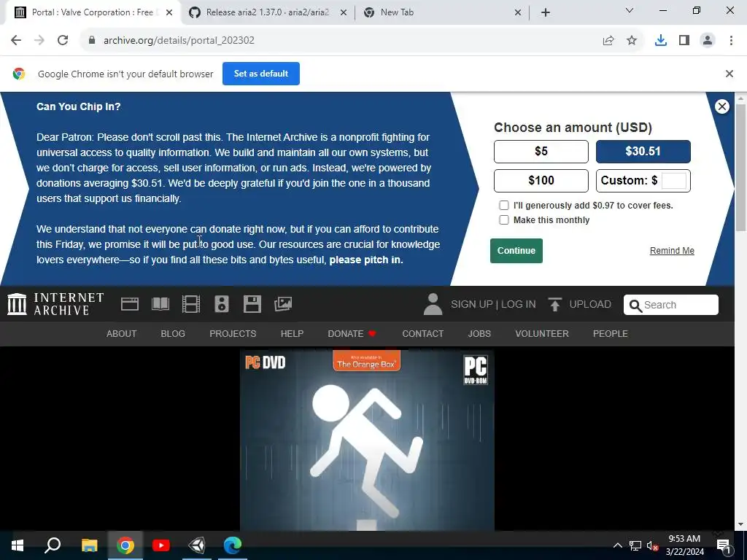Reload the current page
The width and height of the screenshot is (747, 560).
coord(63,40)
